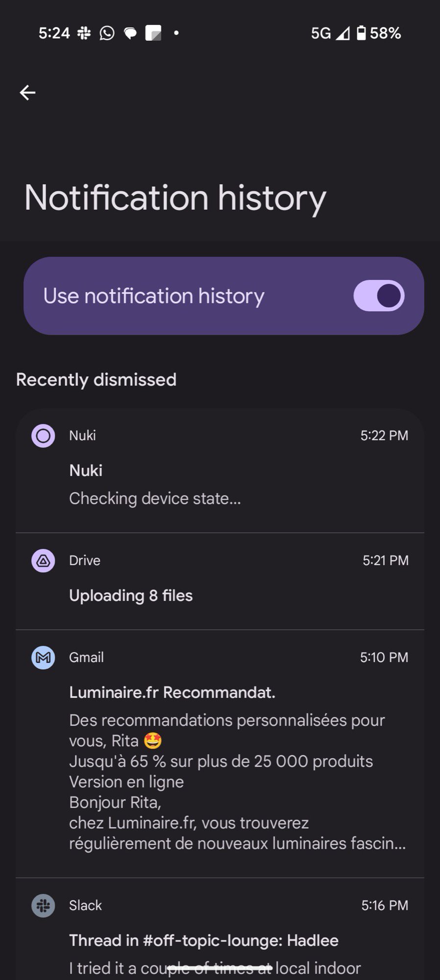Tap the Gmail app name label
This screenshot has width=440, height=980.
(86, 658)
